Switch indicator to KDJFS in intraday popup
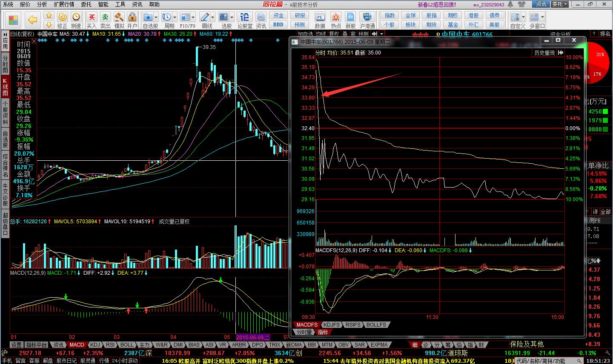The height and width of the screenshot is (364, 613). [331, 324]
